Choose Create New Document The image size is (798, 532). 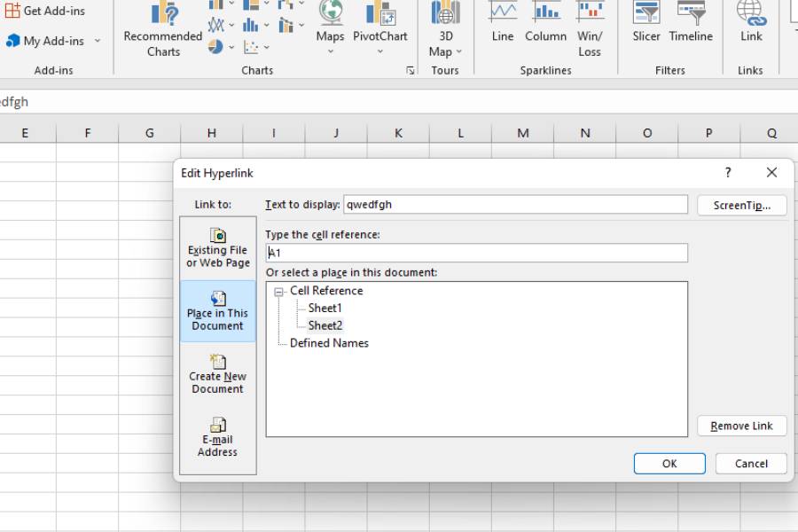pyautogui.click(x=218, y=374)
